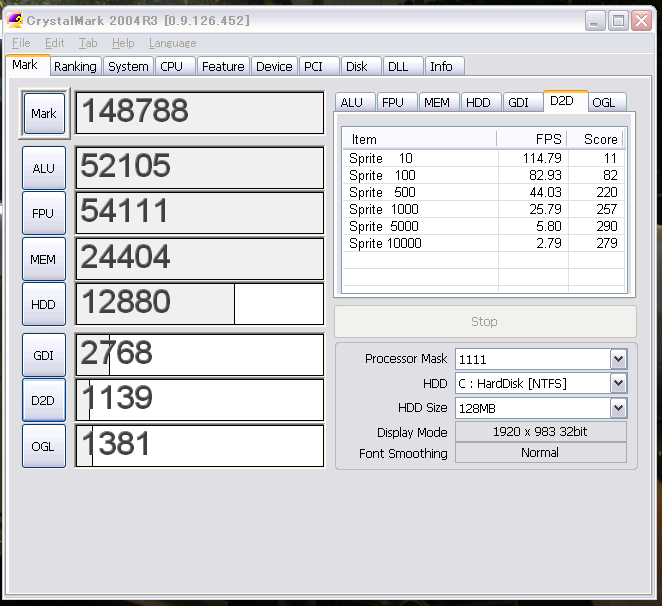Click the CrystalMark title bar app icon

pyautogui.click(x=15, y=20)
